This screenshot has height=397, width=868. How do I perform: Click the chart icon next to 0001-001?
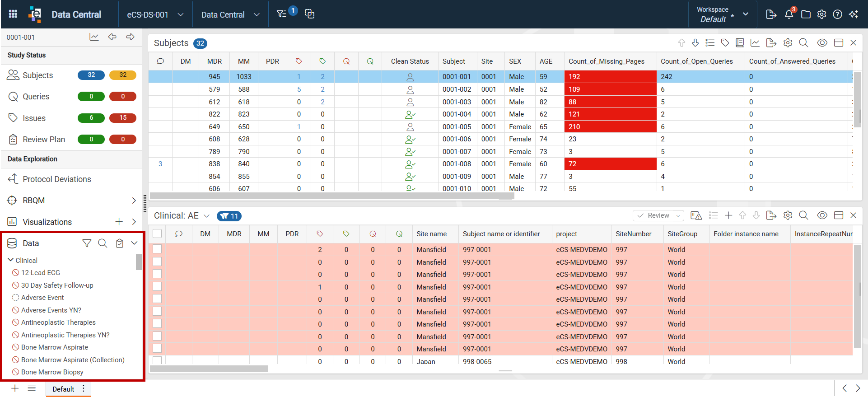[94, 37]
